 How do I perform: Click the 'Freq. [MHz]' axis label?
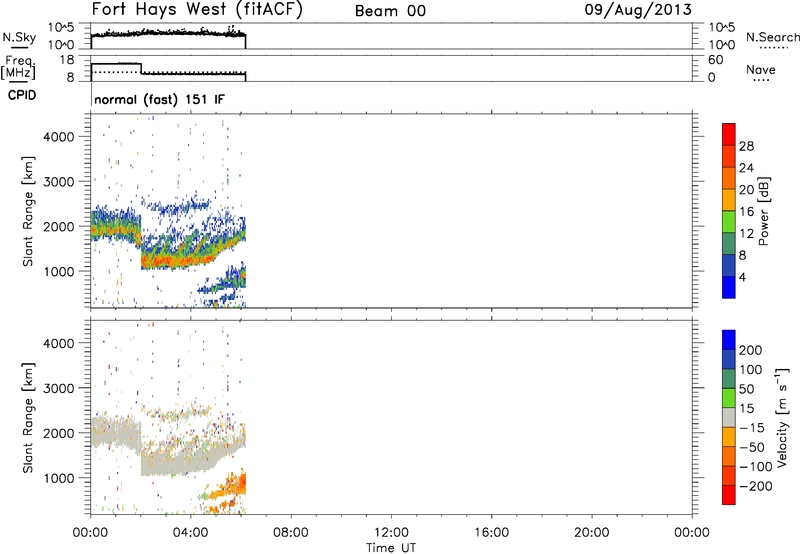(18, 68)
